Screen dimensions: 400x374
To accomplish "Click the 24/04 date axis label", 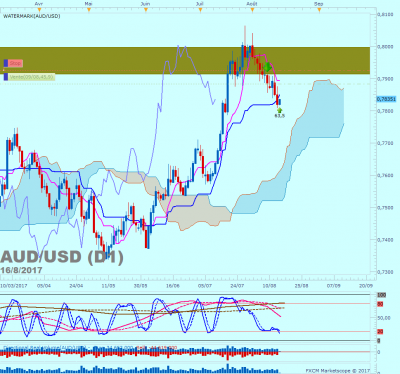I will [76, 286].
